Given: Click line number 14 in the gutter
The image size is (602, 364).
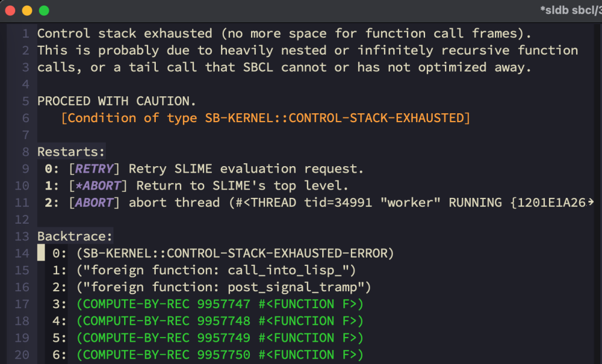Looking at the screenshot, I should 22,253.
